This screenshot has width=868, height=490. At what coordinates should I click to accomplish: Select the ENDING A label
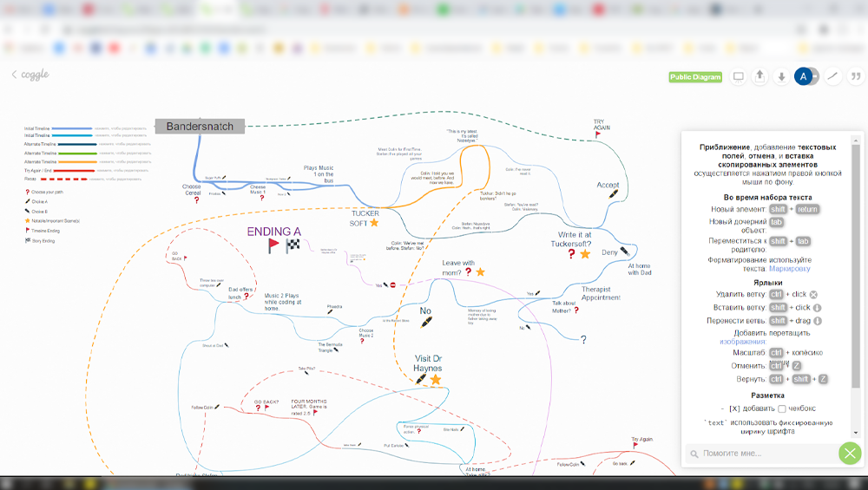[274, 232]
